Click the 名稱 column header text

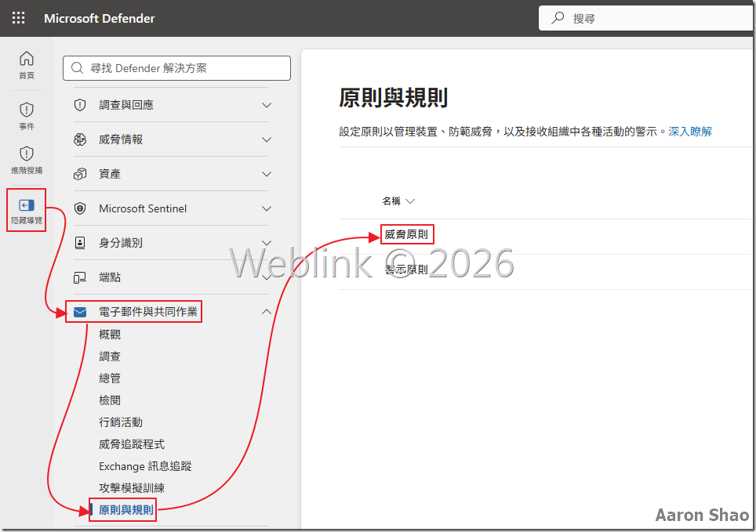(391, 201)
